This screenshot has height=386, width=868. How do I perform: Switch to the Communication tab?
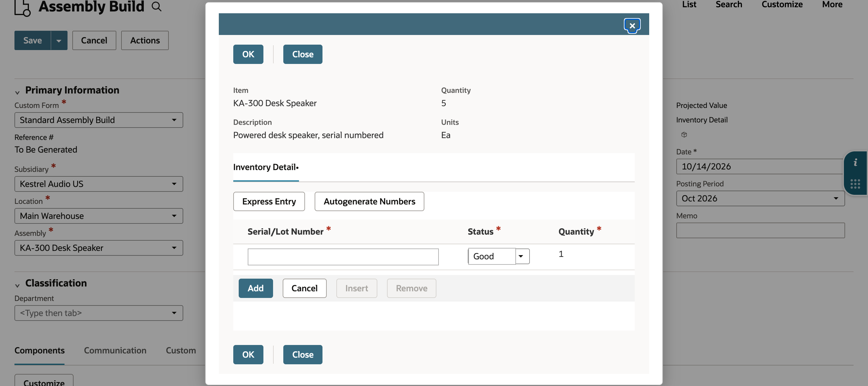(x=115, y=350)
